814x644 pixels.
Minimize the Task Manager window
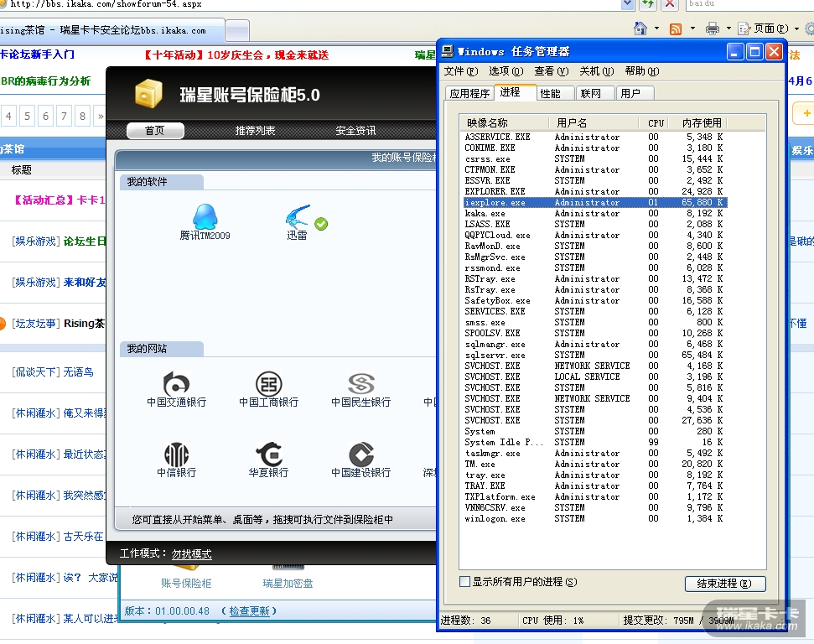click(x=735, y=52)
